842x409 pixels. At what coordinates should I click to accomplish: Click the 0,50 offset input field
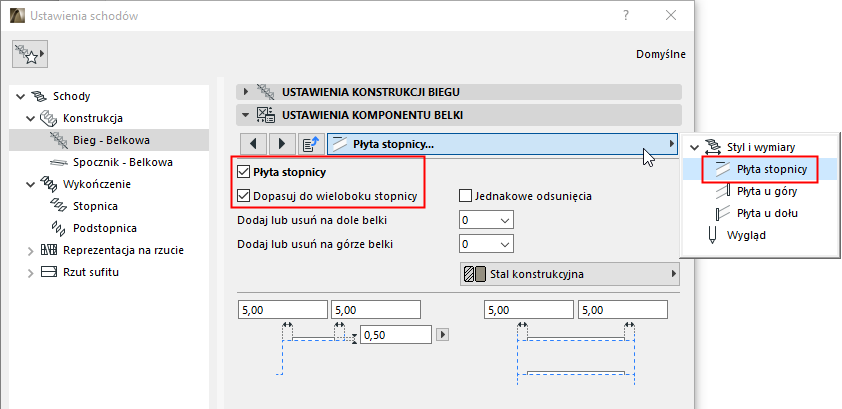coord(395,334)
